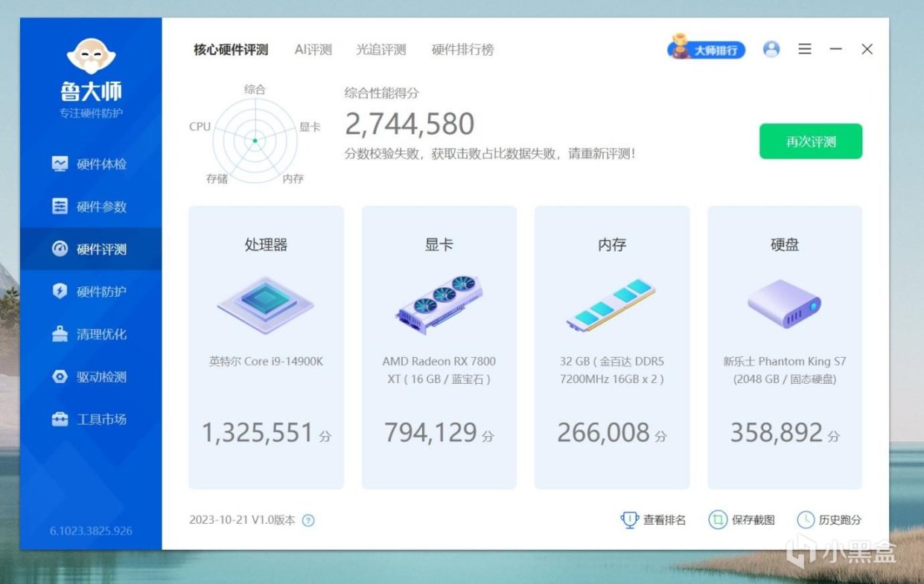Click 再次评测 green button
Image resolution: width=924 pixels, height=584 pixels.
click(811, 141)
